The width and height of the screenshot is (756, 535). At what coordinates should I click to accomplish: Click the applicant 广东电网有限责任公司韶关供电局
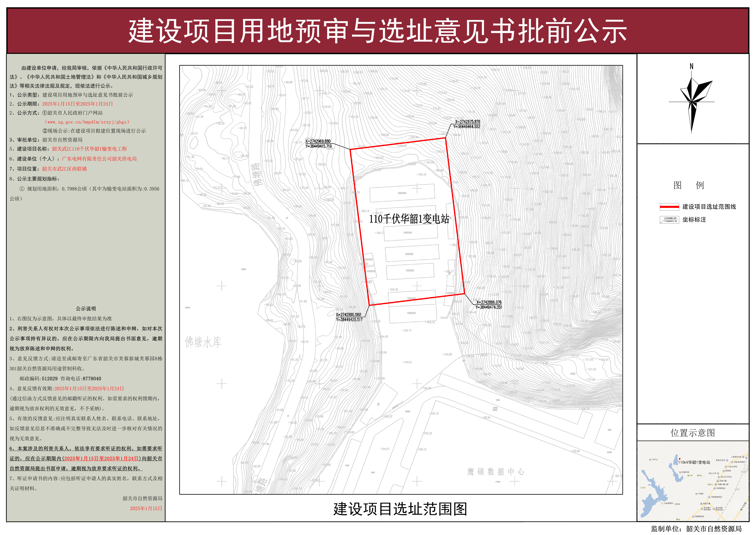[x=99, y=159]
